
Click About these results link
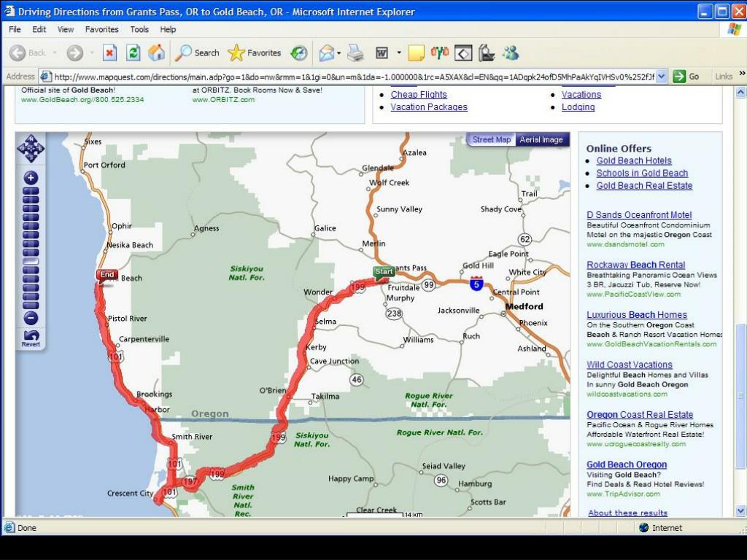coord(627,513)
